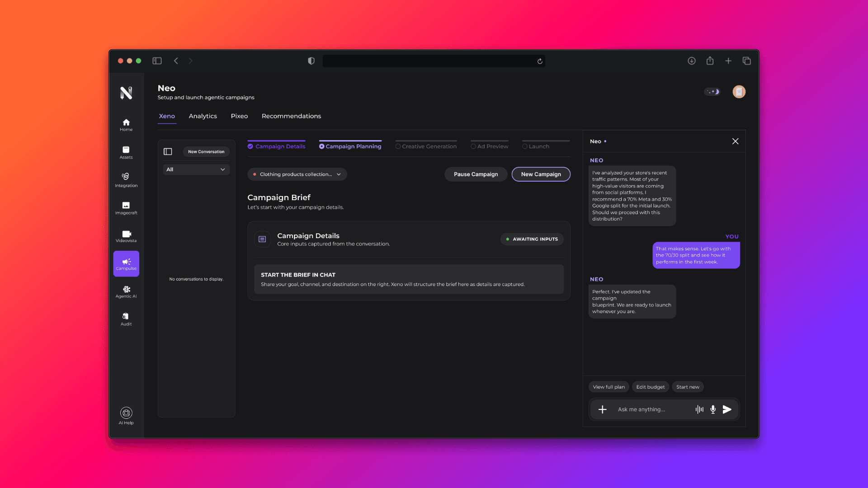Collapse the conversations panel with the panel icon
868x488 pixels.
click(x=168, y=152)
